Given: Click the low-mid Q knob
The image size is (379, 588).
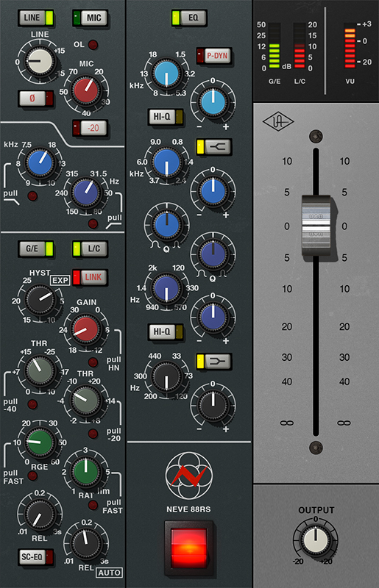Looking at the screenshot, I should pos(213,254).
